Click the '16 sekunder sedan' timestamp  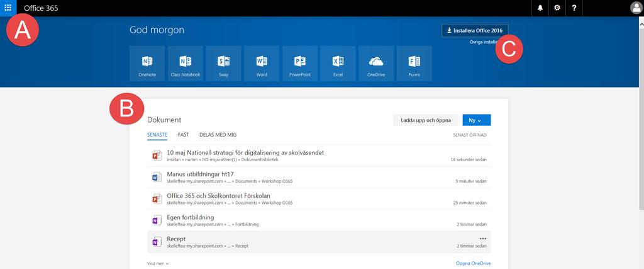point(469,159)
